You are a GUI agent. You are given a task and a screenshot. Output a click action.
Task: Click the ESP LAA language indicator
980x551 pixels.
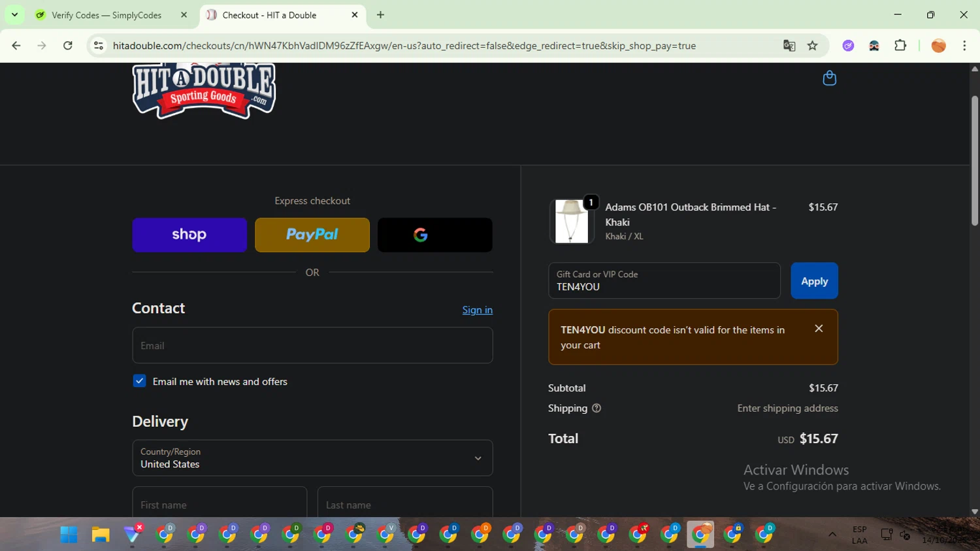point(860,535)
